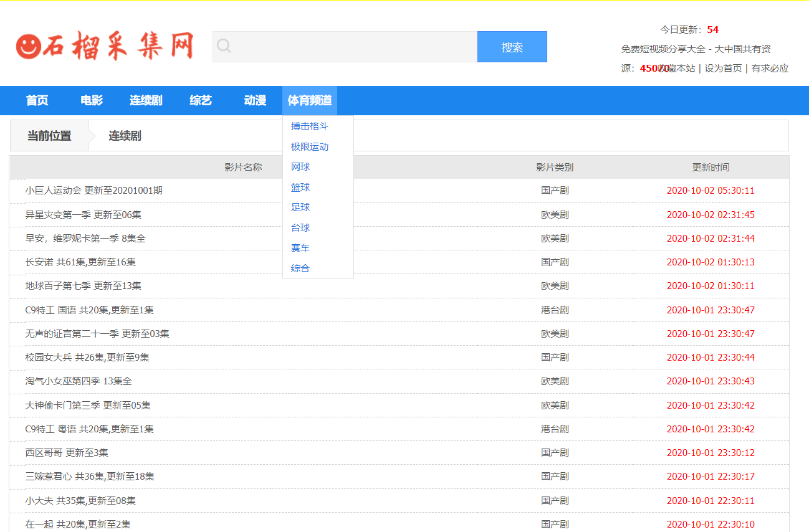Choose 网球 from the dropdown list

coord(300,166)
